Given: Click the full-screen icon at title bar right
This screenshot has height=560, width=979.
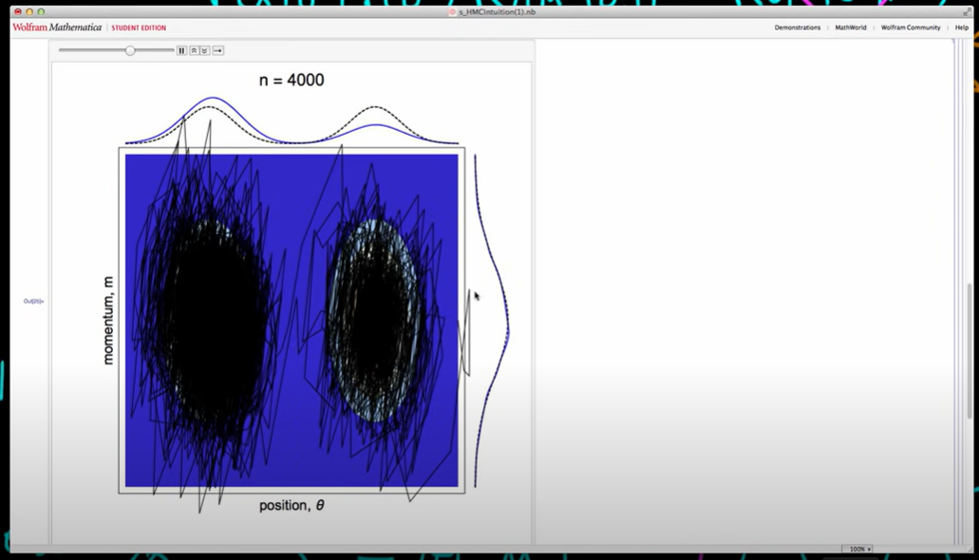Looking at the screenshot, I should coord(968,11).
